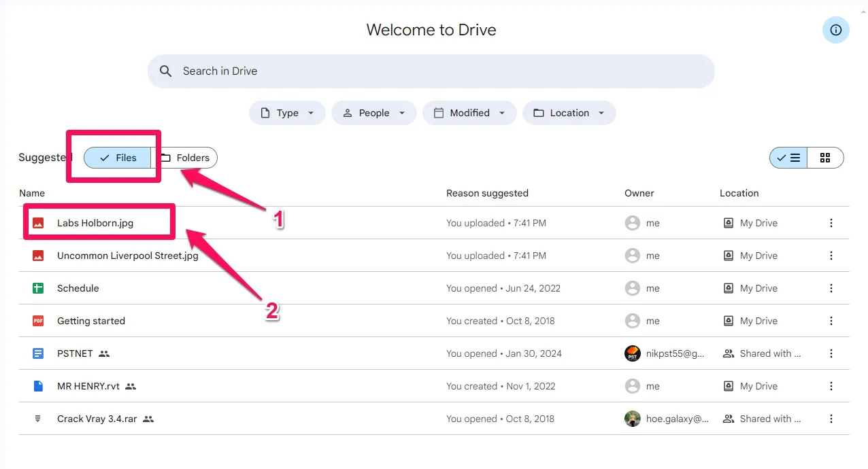Click the Google Sheets icon beside Schedule
The image size is (868, 469).
[37, 288]
